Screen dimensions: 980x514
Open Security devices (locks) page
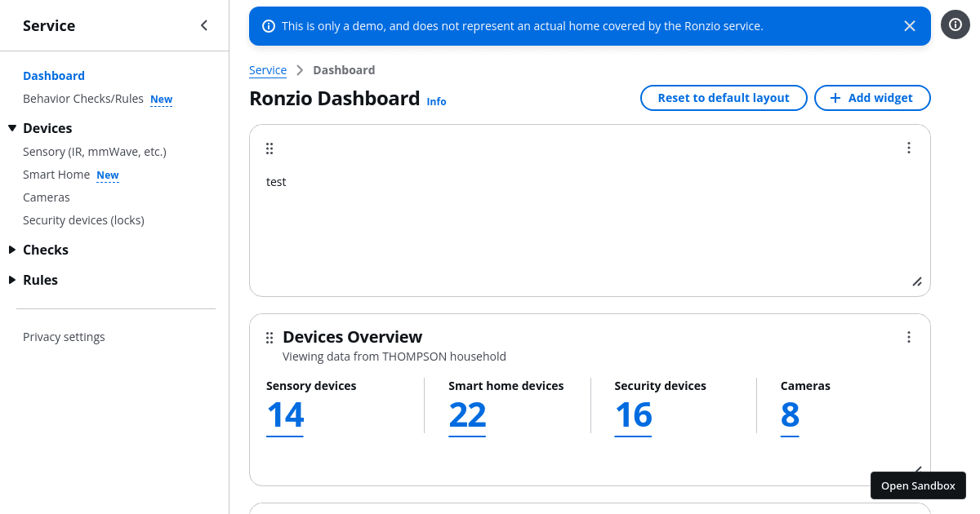[x=83, y=220]
